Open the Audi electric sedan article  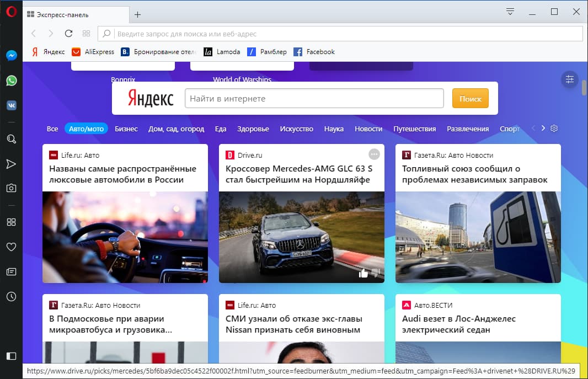[x=458, y=324]
